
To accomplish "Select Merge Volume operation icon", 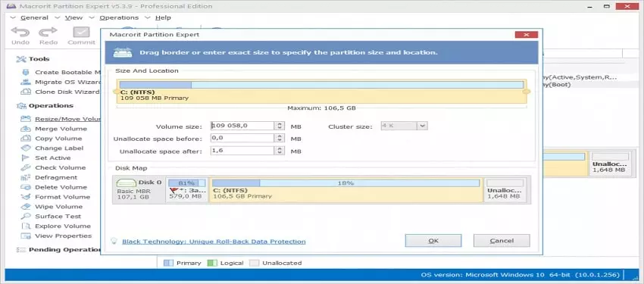I will click(x=26, y=129).
